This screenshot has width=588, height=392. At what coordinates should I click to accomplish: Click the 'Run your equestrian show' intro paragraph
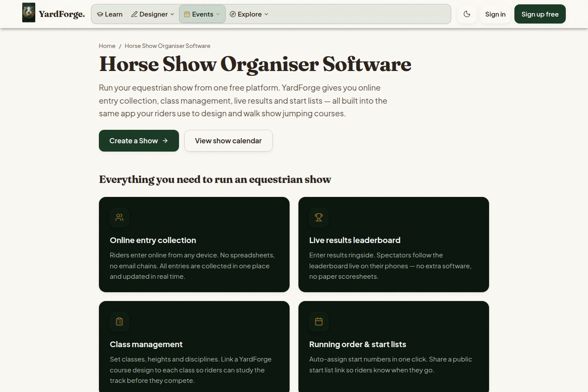243,101
